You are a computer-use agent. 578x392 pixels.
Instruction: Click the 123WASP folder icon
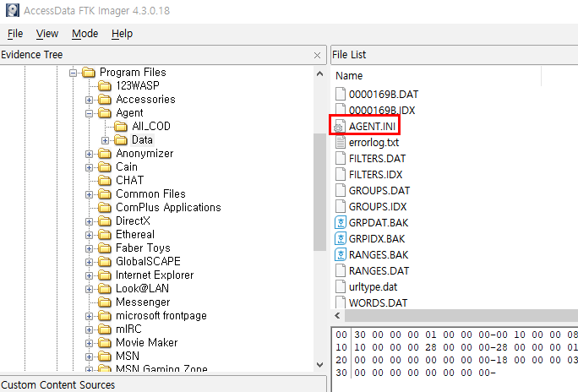click(105, 86)
